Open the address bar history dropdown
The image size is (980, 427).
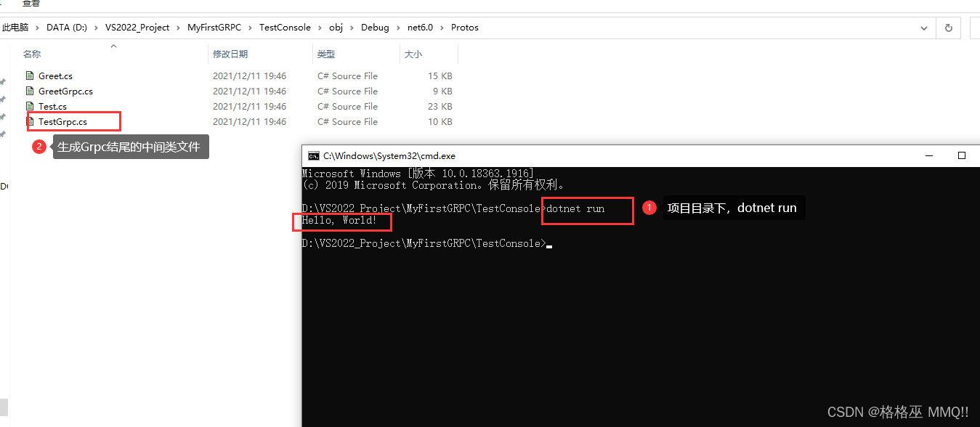(x=924, y=28)
